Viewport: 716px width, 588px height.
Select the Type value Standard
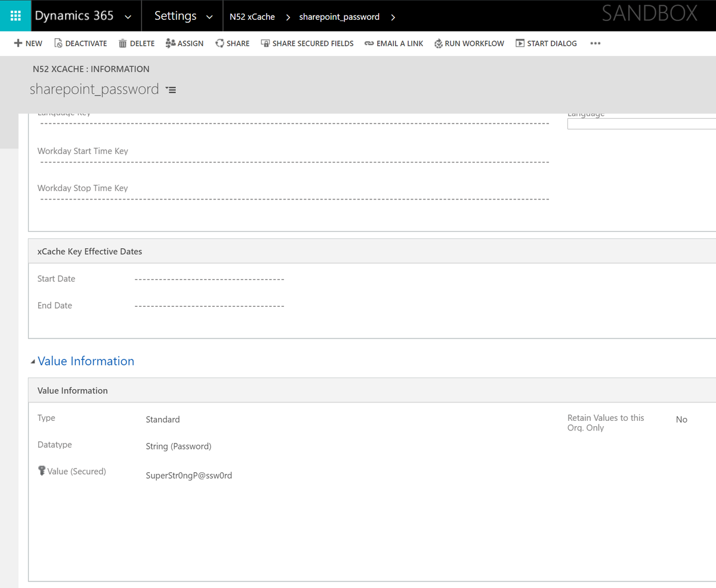click(163, 420)
